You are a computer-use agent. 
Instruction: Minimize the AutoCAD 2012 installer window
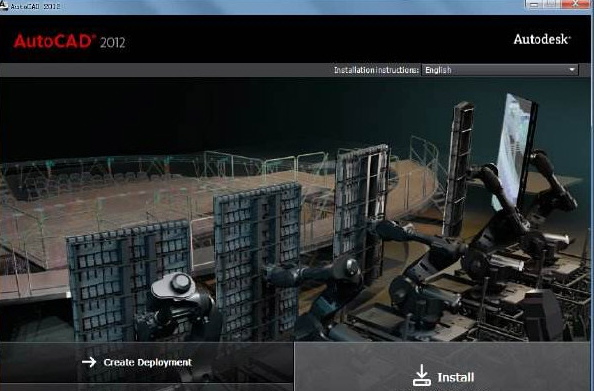[535, 4]
